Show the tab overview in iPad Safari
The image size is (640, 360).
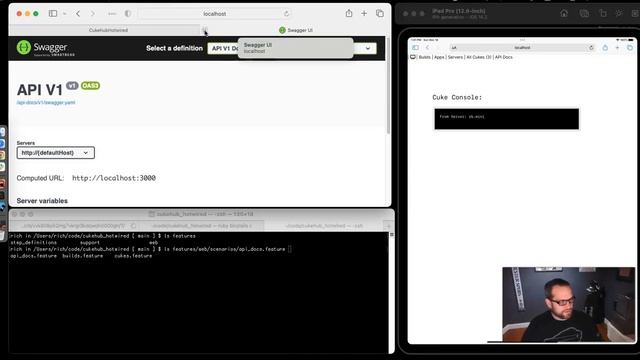click(630, 48)
